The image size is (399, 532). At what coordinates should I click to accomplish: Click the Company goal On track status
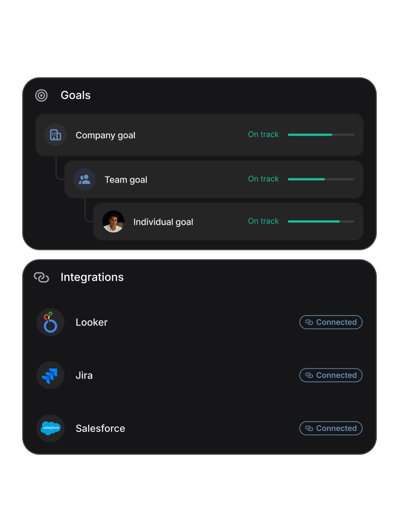263,135
